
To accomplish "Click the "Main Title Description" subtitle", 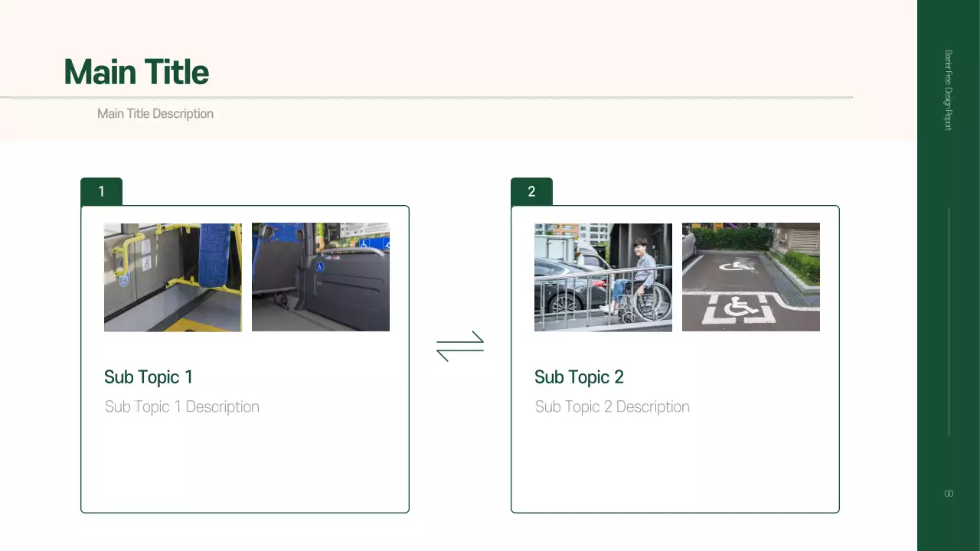I will point(155,113).
